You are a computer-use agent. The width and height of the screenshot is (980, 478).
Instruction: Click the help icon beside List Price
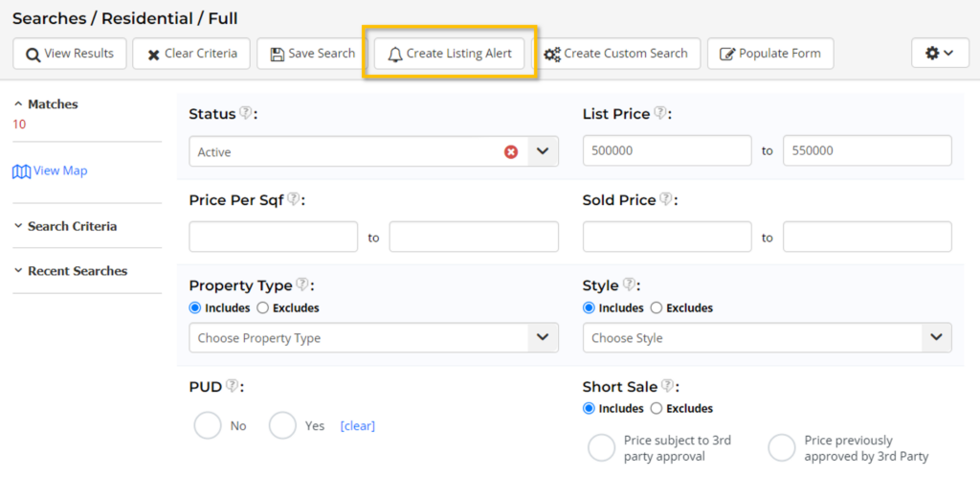pos(659,113)
